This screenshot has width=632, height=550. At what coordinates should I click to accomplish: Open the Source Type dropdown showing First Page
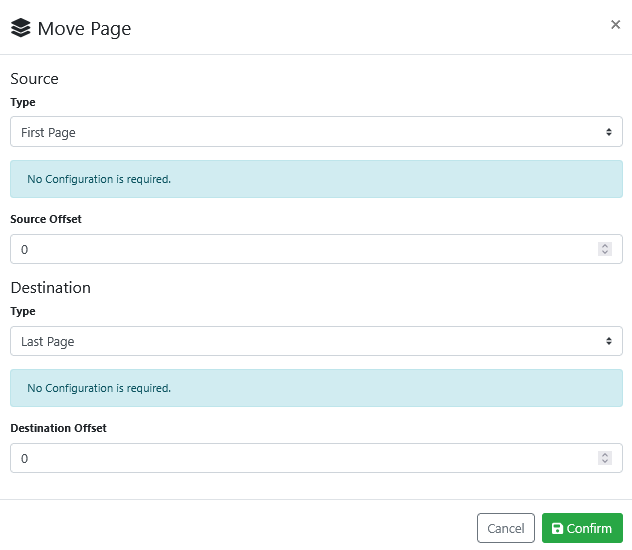pyautogui.click(x=316, y=132)
